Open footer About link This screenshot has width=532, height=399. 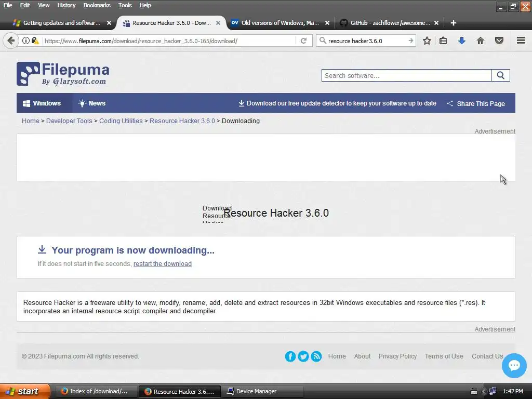click(362, 356)
